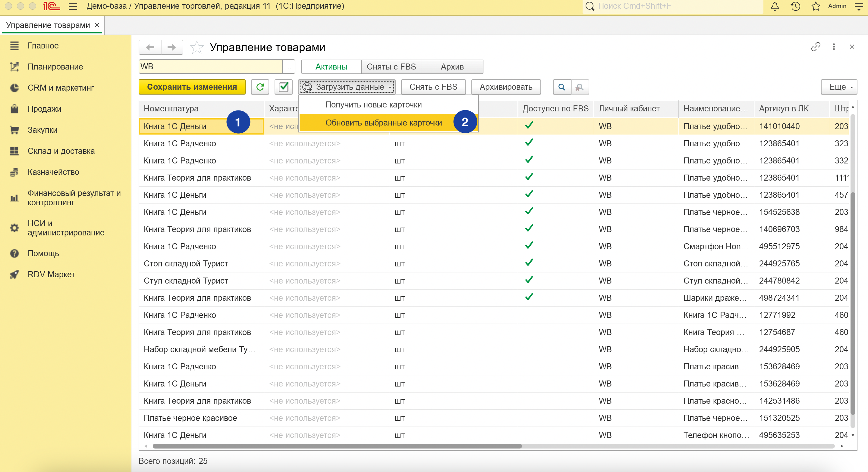
Task: Navigate back with left arrow button
Action: pos(150,48)
